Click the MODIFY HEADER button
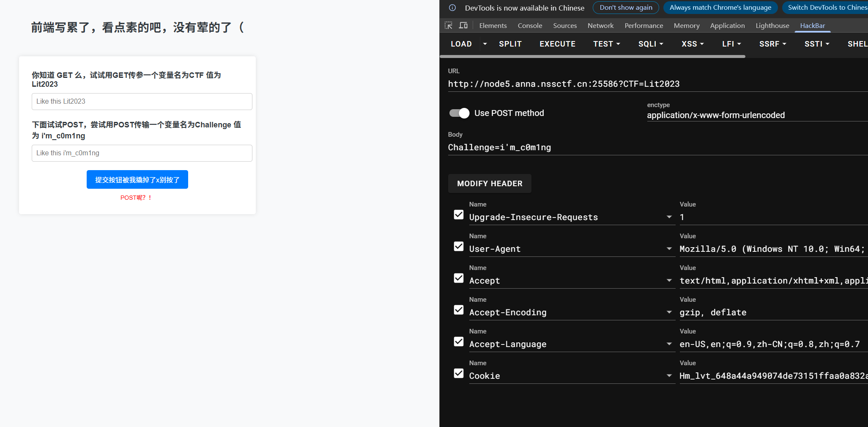 490,184
